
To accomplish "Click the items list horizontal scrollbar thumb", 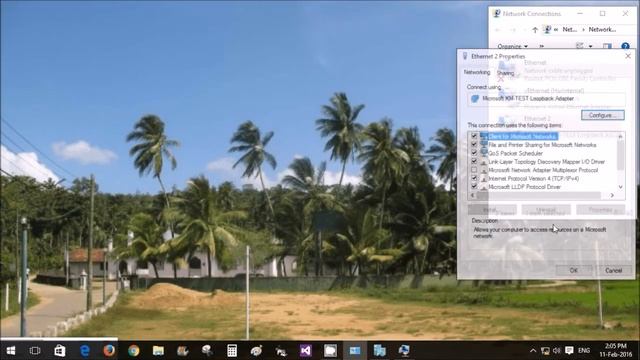I will pos(539,196).
